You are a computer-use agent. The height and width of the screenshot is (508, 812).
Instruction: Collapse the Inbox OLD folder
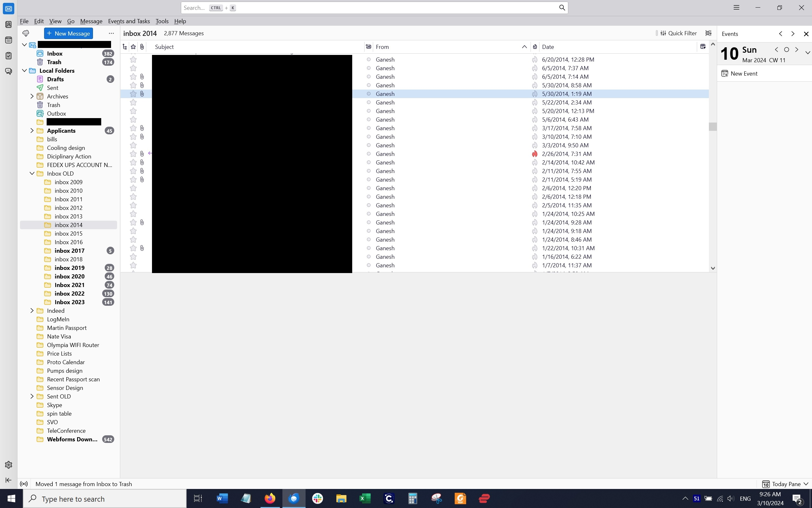[32, 173]
